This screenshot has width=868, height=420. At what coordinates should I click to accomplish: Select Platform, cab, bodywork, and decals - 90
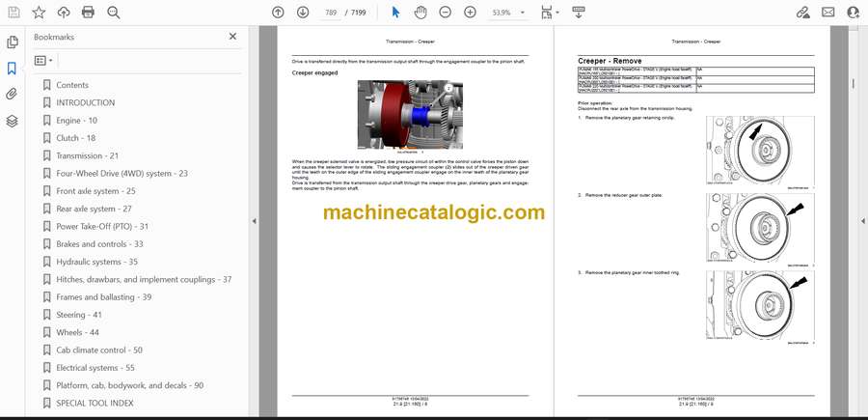[129, 385]
